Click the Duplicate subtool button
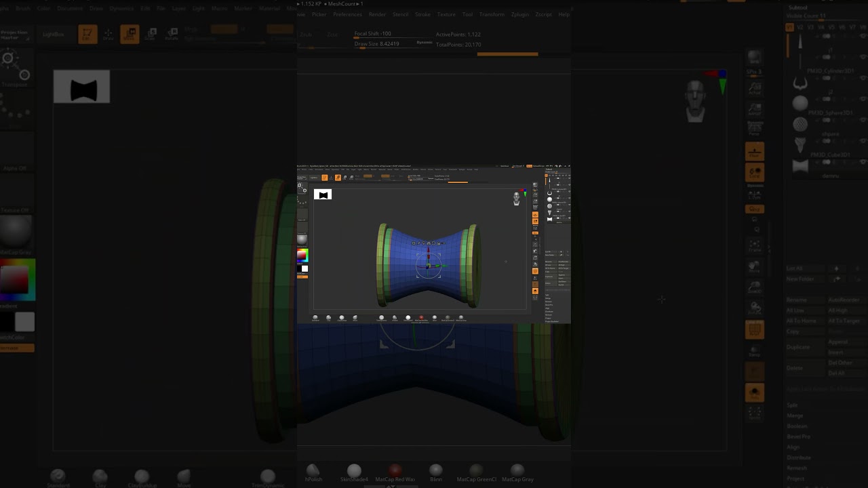The width and height of the screenshot is (868, 488). pos(805,346)
